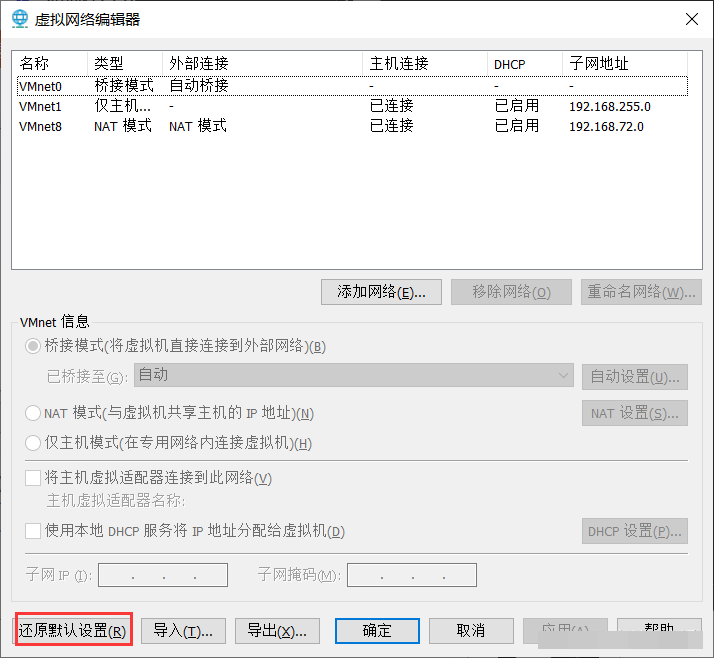Open 添加网络(E)... dialog
Screen dimensions: 714x658
(381, 292)
